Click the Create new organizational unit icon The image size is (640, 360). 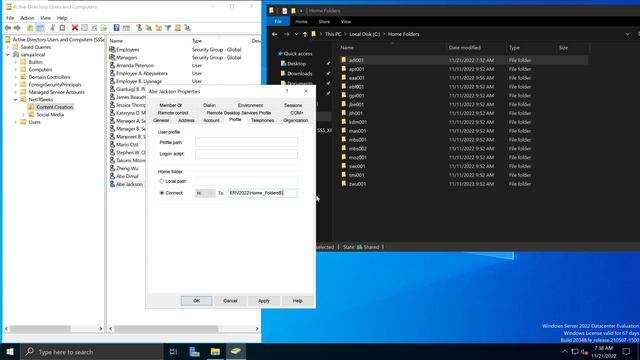[158, 28]
